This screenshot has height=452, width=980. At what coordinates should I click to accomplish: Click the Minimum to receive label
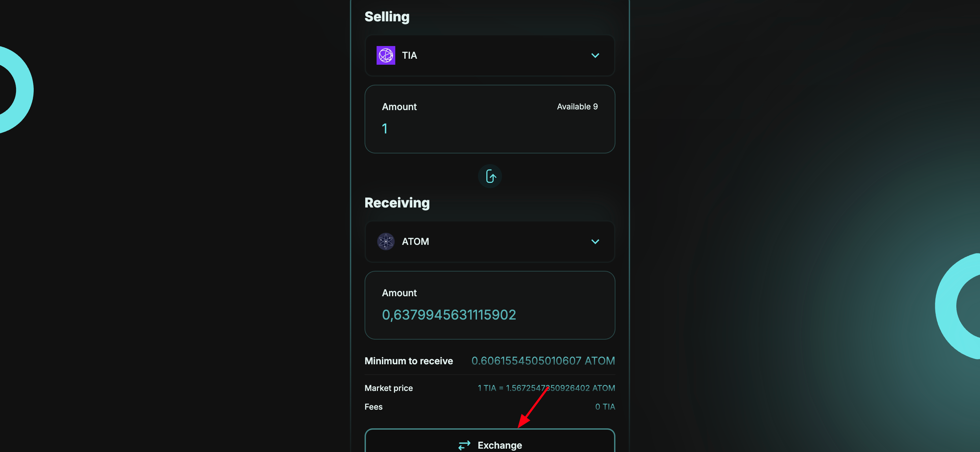click(x=409, y=361)
